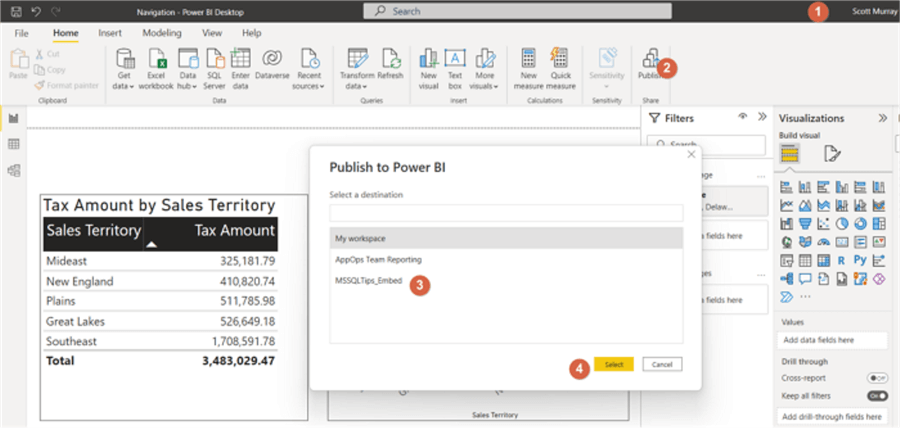
Task: Undo the last action
Action: 36,11
